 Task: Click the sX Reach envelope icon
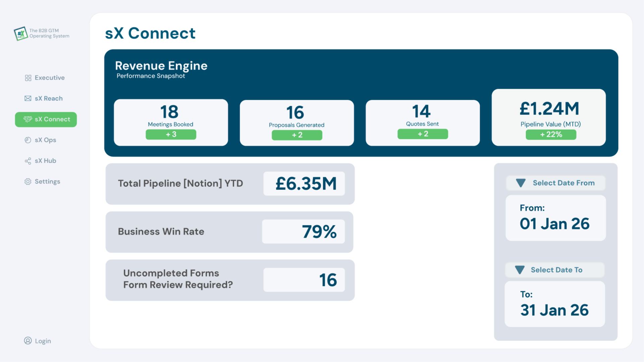tap(28, 98)
